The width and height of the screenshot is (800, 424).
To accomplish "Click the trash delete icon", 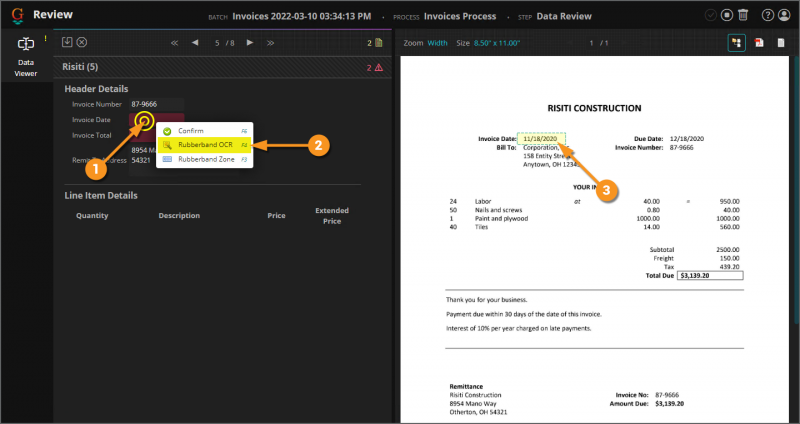I will coord(743,15).
